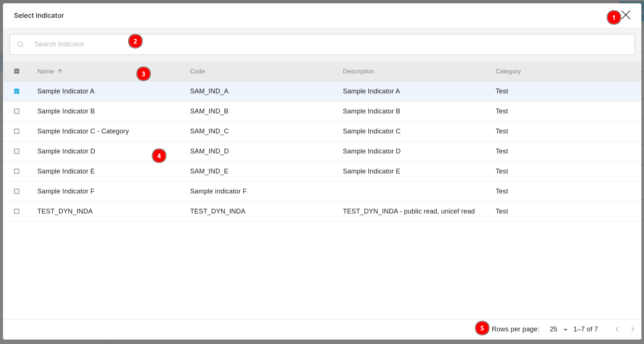Check TEST_DYN_INDA row checkbox
This screenshot has height=344, width=644.
point(17,211)
